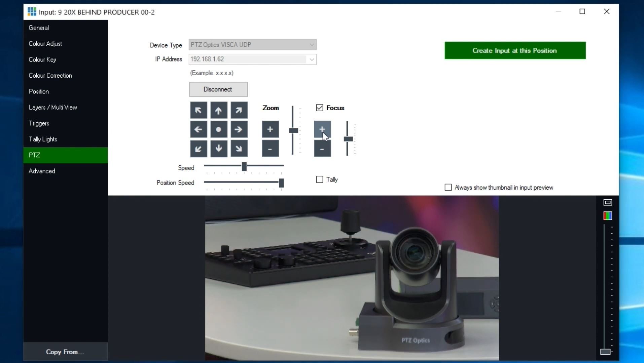
Task: Pan camera down-right with the diagonal arrow
Action: tap(239, 149)
